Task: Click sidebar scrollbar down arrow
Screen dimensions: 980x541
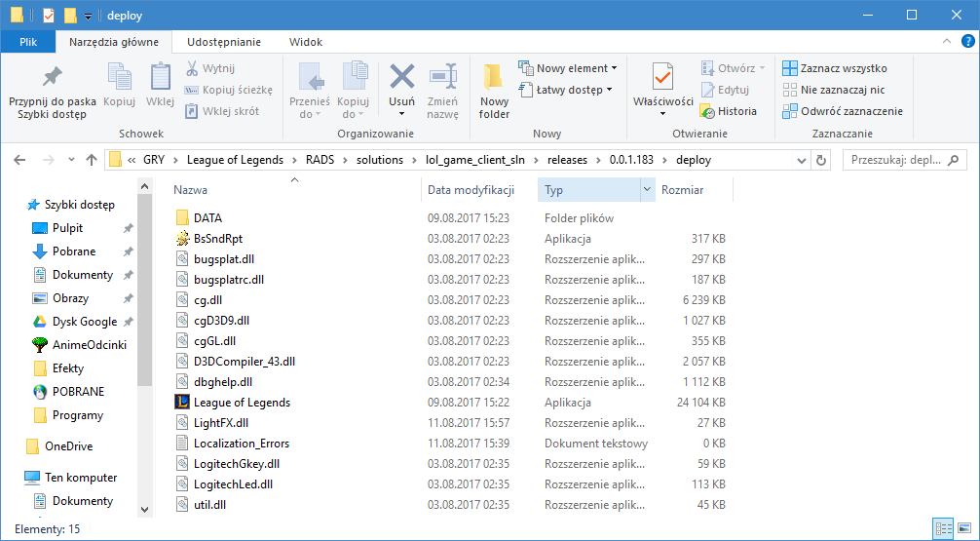Action: click(144, 509)
